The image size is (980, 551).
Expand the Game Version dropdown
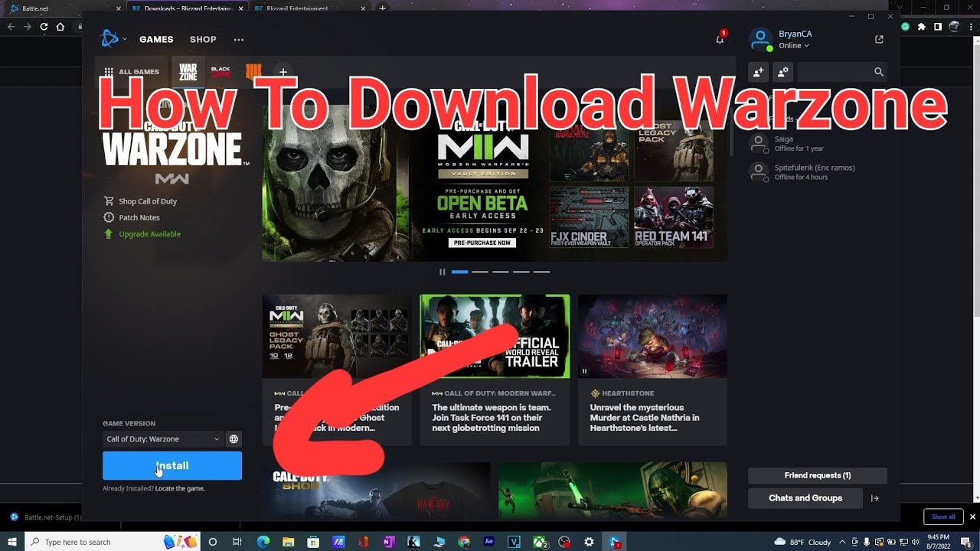coord(163,439)
